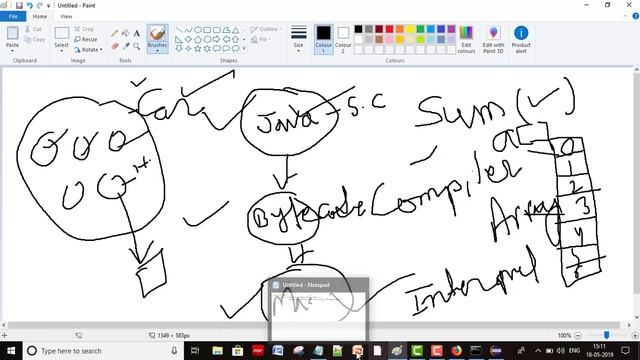This screenshot has width=640, height=360.
Task: Select the Pencil tool
Action: coord(115,33)
